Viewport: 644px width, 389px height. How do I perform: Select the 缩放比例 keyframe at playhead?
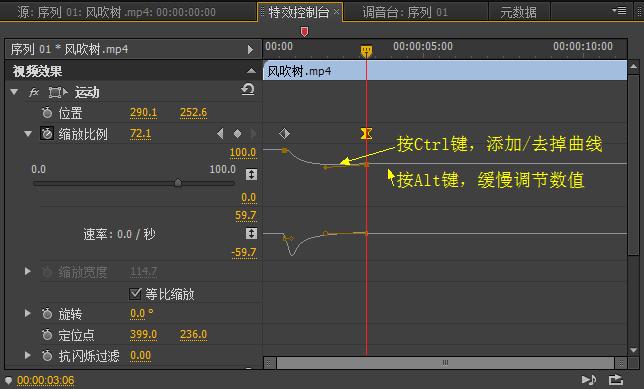366,134
